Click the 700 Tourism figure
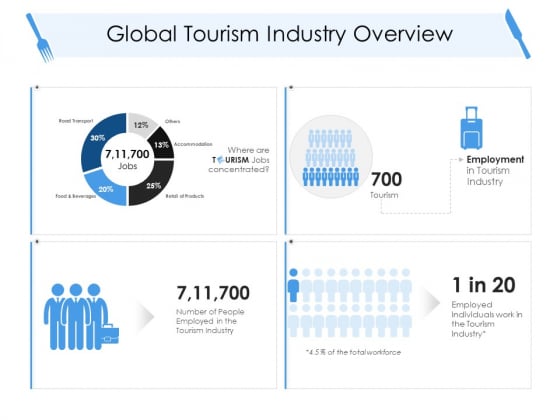This screenshot has width=560, height=420. 386,184
